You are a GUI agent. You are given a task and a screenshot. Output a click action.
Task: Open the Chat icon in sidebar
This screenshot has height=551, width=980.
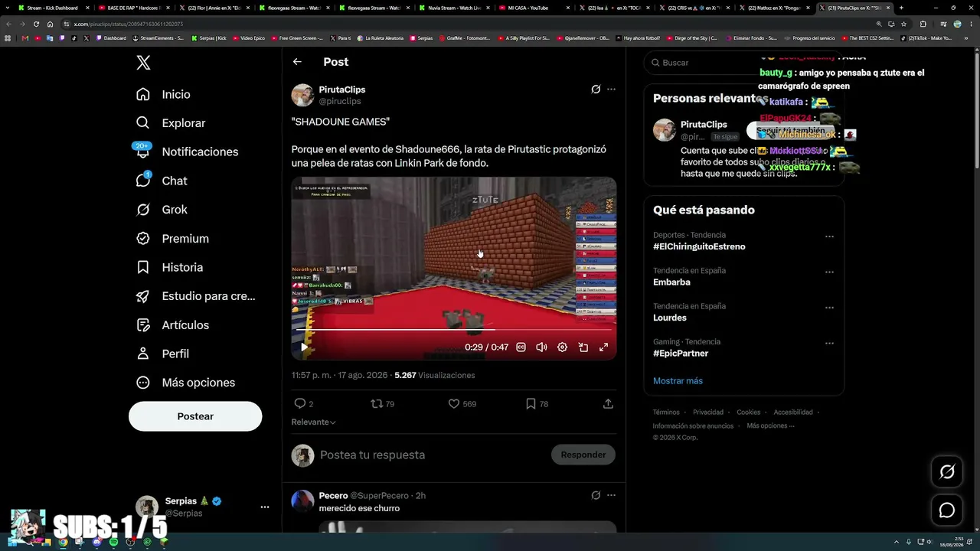pos(143,181)
